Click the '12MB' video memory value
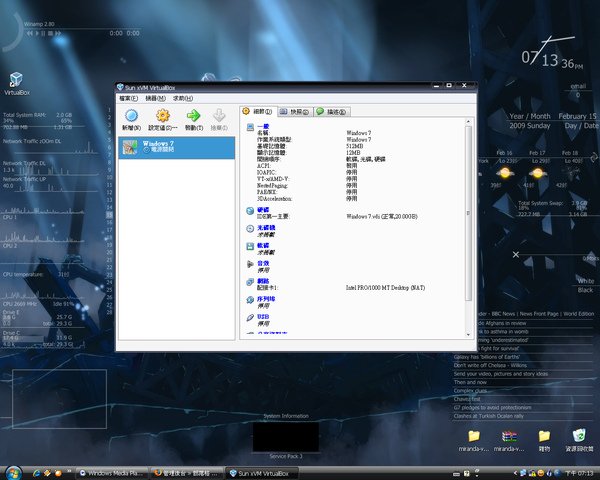This screenshot has width=600, height=480. (353, 153)
